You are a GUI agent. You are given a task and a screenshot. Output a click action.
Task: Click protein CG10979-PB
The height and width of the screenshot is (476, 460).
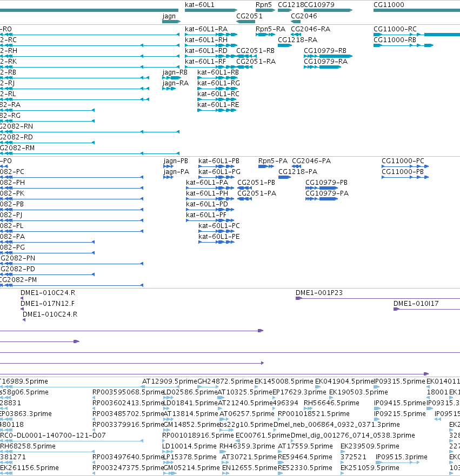326,182
